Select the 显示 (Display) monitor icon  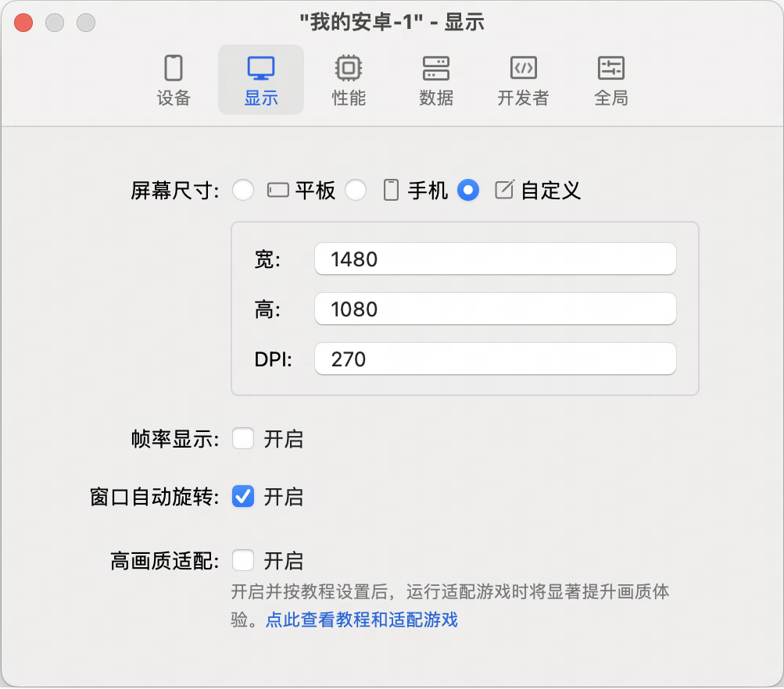pos(261,68)
